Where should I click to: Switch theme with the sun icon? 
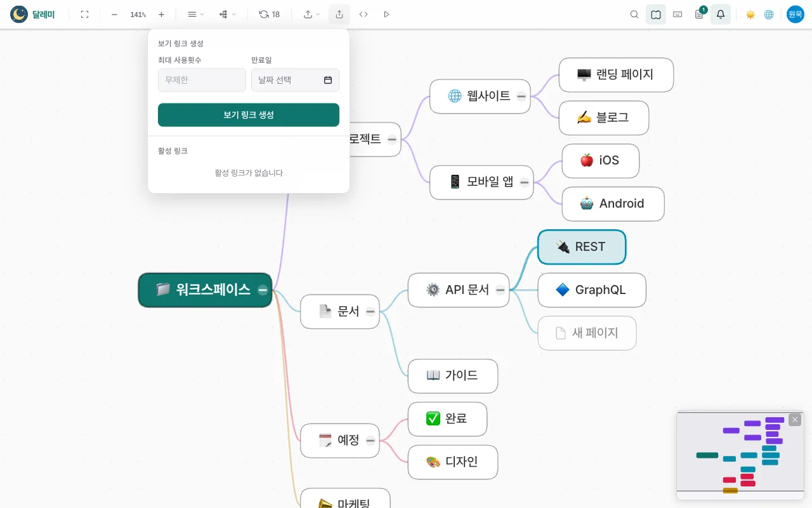pyautogui.click(x=750, y=14)
